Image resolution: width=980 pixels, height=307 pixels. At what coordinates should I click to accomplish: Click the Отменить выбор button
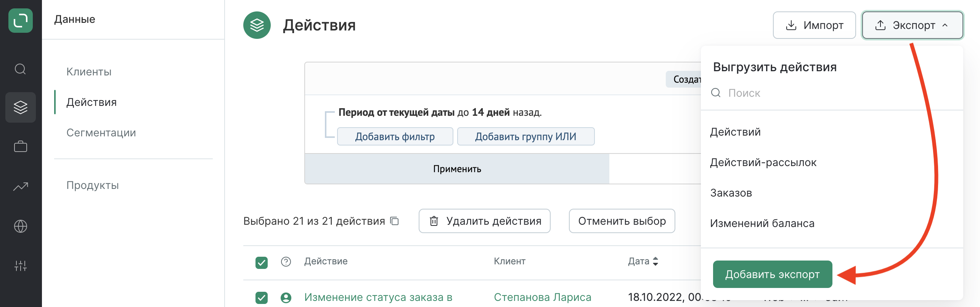622,221
